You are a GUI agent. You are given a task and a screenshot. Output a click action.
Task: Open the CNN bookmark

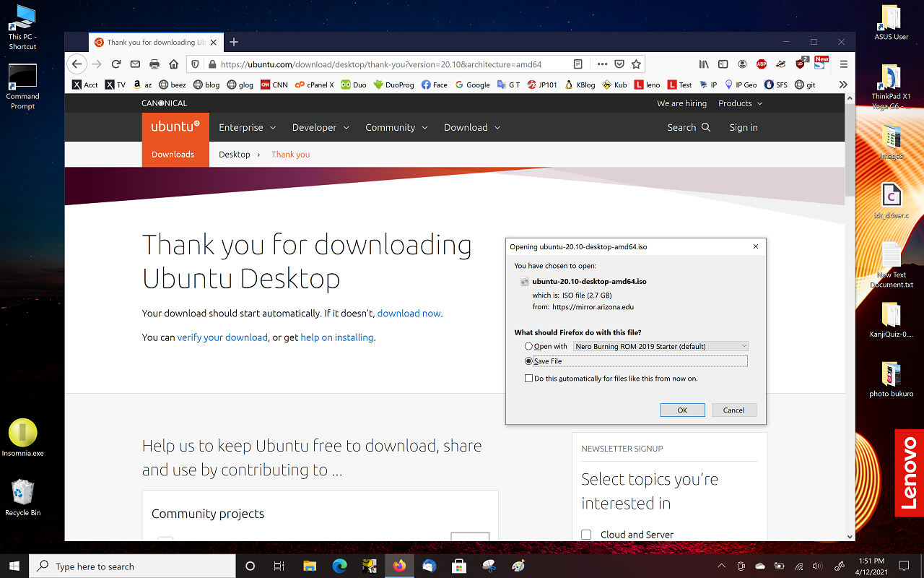[x=274, y=85]
